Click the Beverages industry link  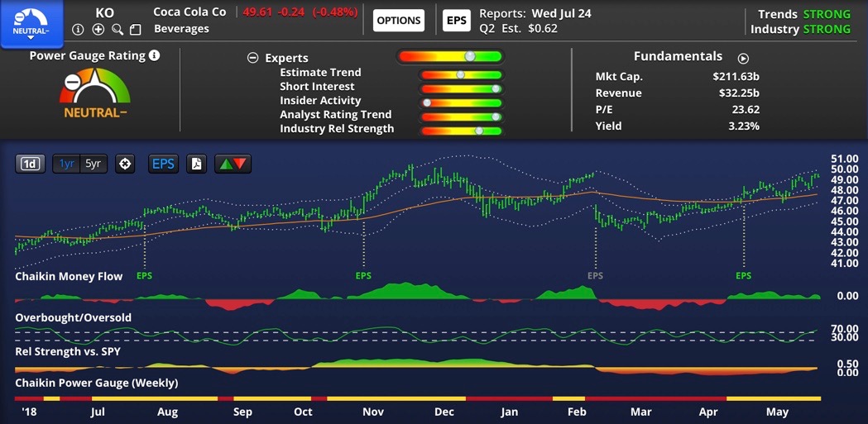(181, 29)
